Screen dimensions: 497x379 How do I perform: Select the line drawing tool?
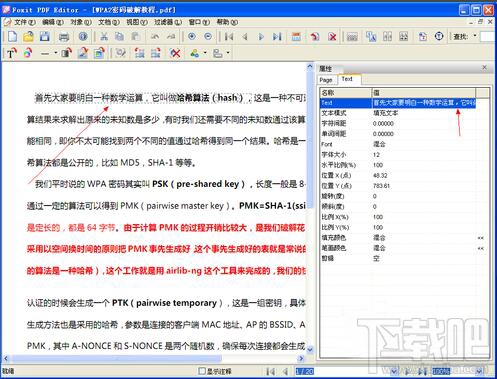pyautogui.click(x=45, y=53)
